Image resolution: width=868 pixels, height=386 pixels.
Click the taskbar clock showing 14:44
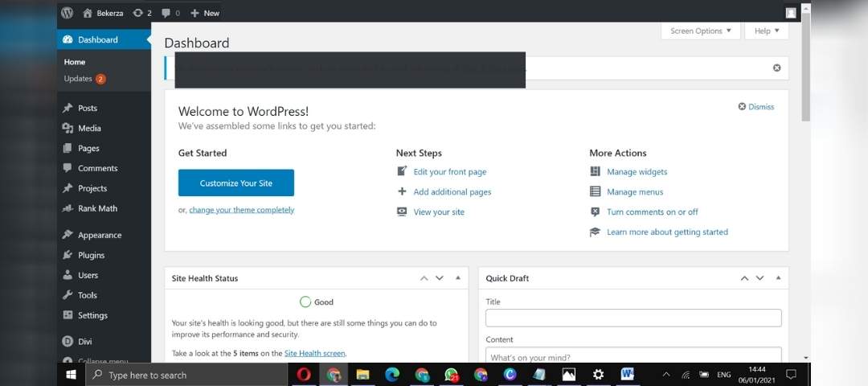(x=757, y=375)
